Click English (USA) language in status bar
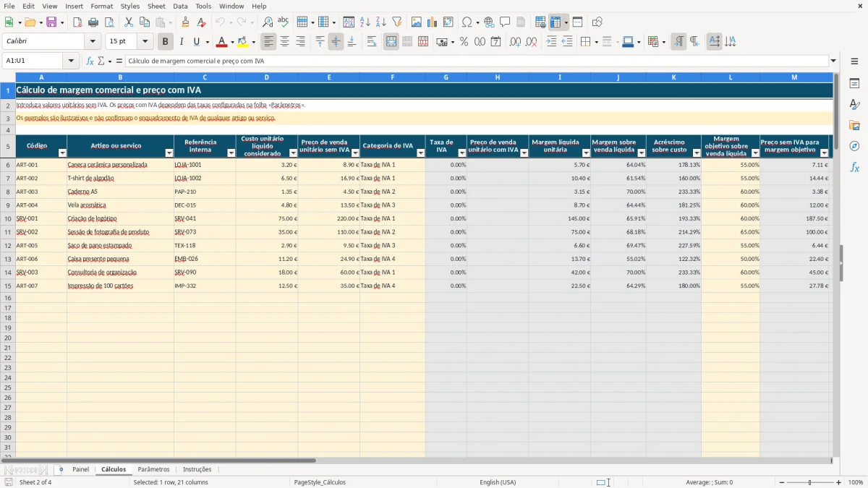Viewport: 868px width, 488px height. [498, 482]
